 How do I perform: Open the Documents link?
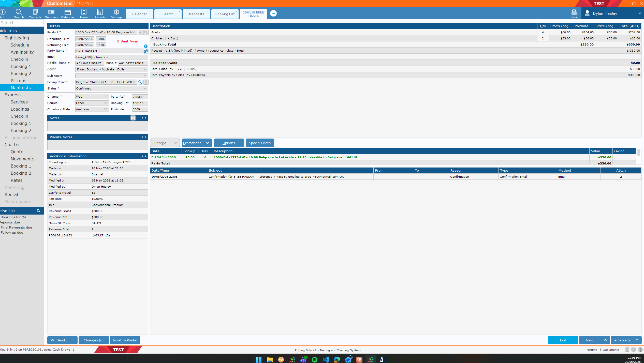[x=611, y=350]
